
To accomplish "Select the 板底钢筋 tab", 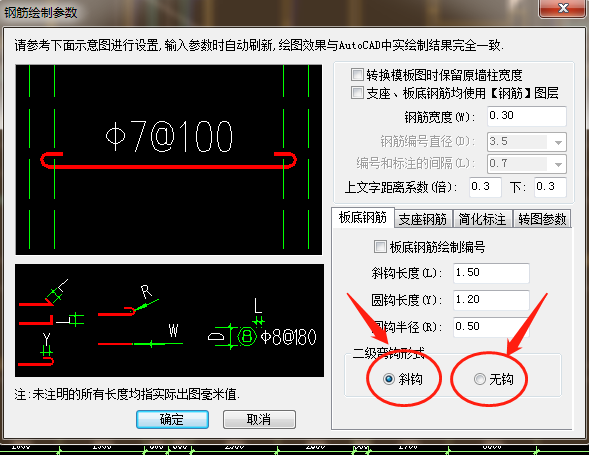I will click(362, 217).
